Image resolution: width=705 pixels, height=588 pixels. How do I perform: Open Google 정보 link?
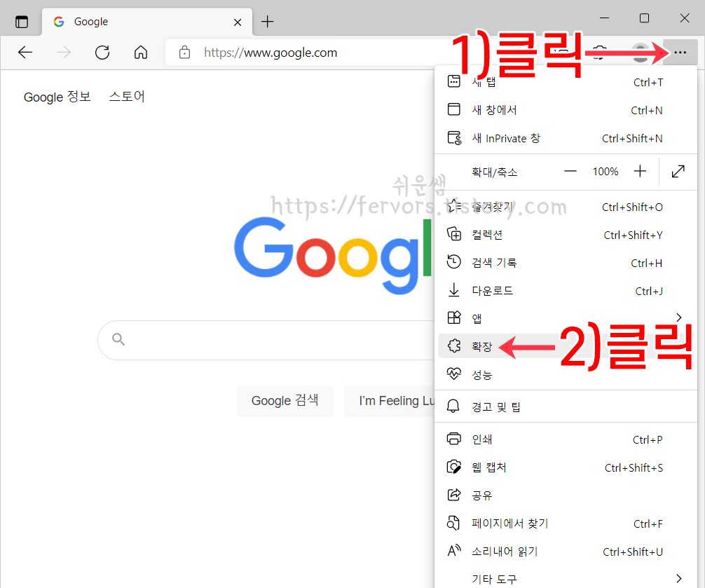57,97
